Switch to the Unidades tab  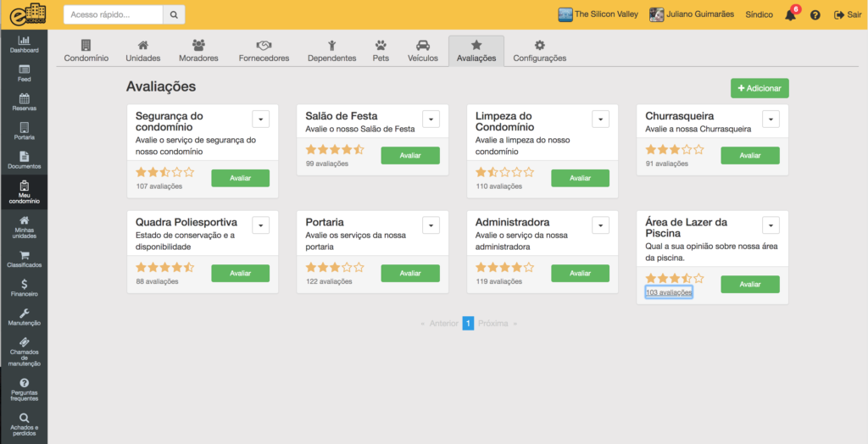142,51
